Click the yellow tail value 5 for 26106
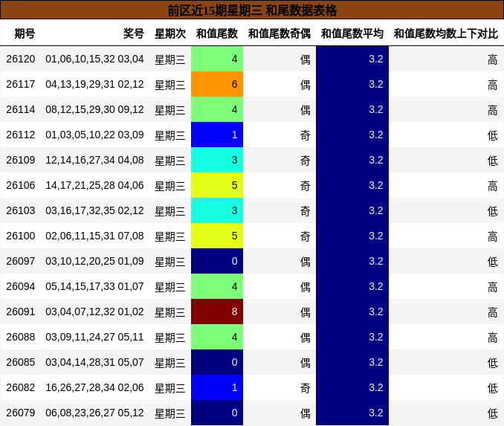 click(217, 185)
